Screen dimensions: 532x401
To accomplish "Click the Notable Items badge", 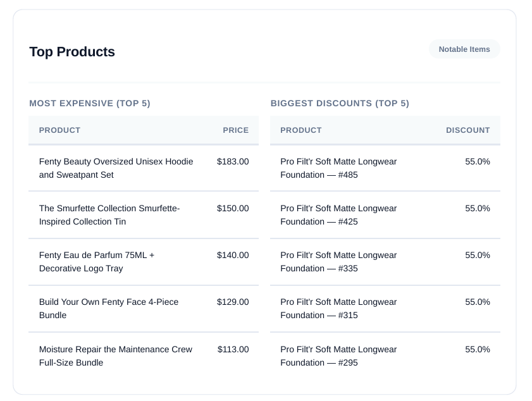I will [x=464, y=49].
